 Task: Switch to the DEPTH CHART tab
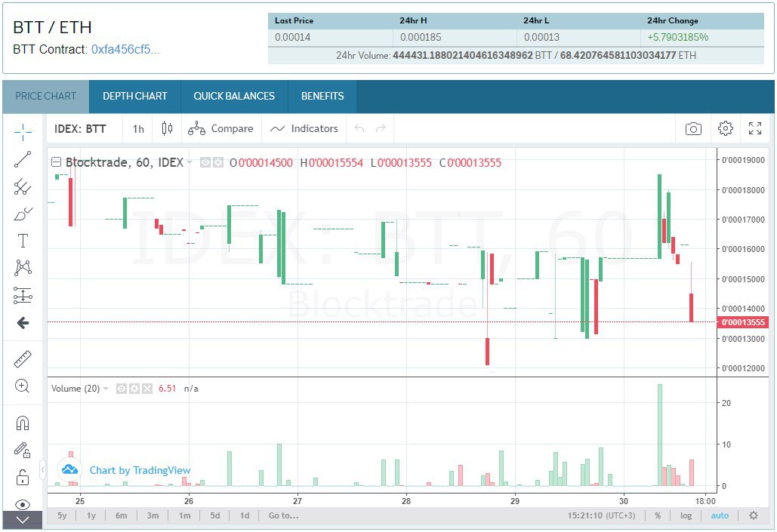tap(135, 97)
